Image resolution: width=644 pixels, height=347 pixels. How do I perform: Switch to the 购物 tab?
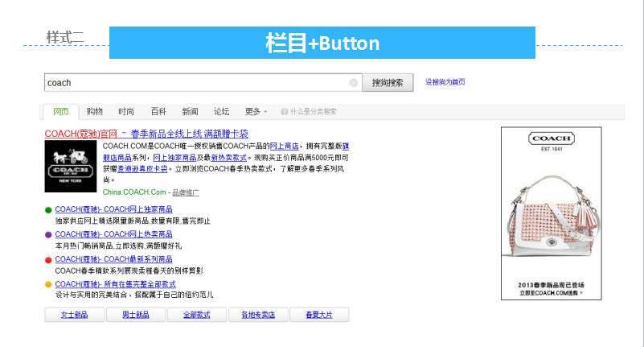coord(94,111)
